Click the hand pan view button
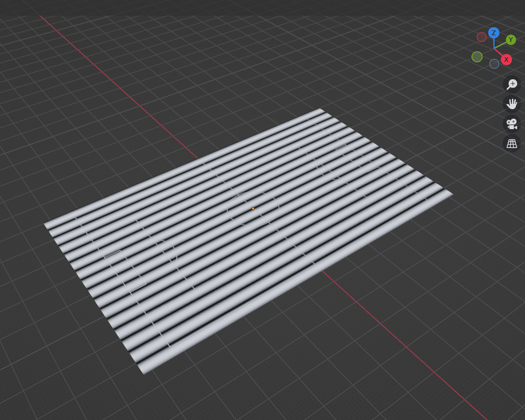Image resolution: width=525 pixels, height=420 pixels. pos(511,104)
